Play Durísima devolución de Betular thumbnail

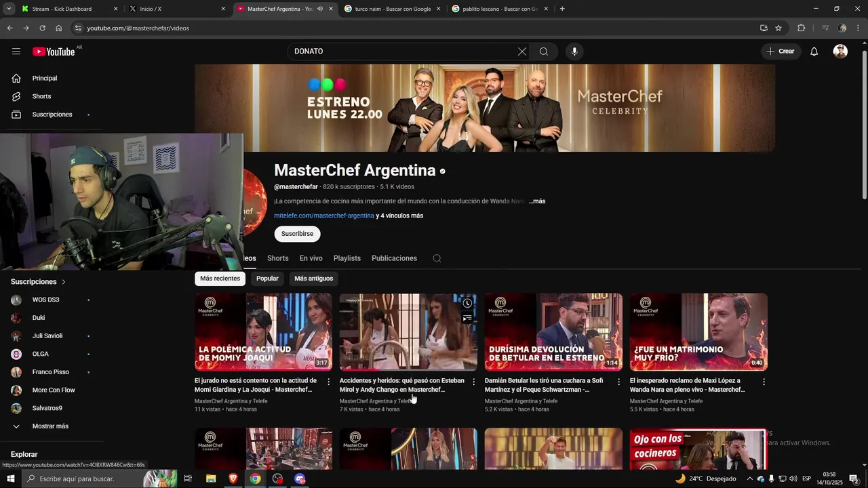(553, 332)
